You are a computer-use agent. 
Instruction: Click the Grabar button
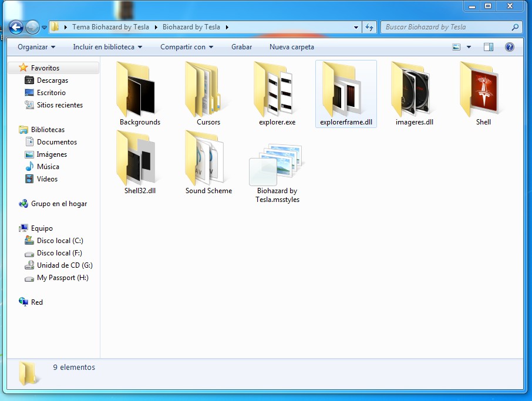point(241,47)
